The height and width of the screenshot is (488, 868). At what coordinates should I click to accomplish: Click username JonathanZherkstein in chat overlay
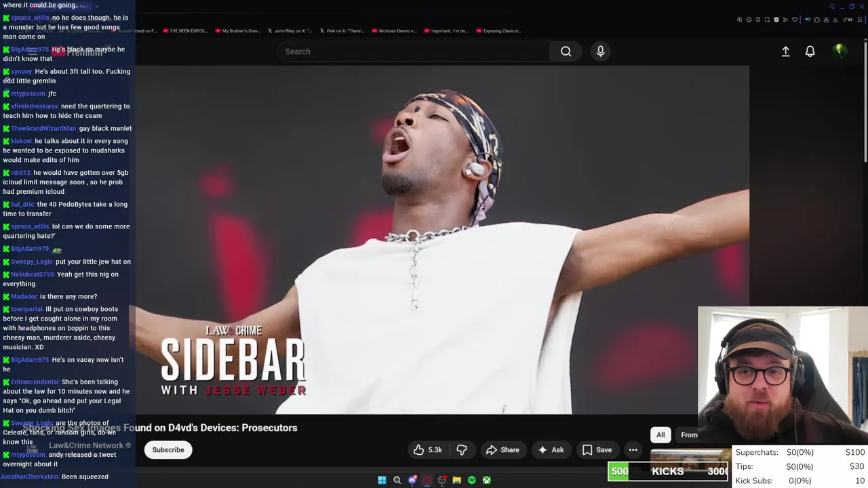click(x=30, y=476)
